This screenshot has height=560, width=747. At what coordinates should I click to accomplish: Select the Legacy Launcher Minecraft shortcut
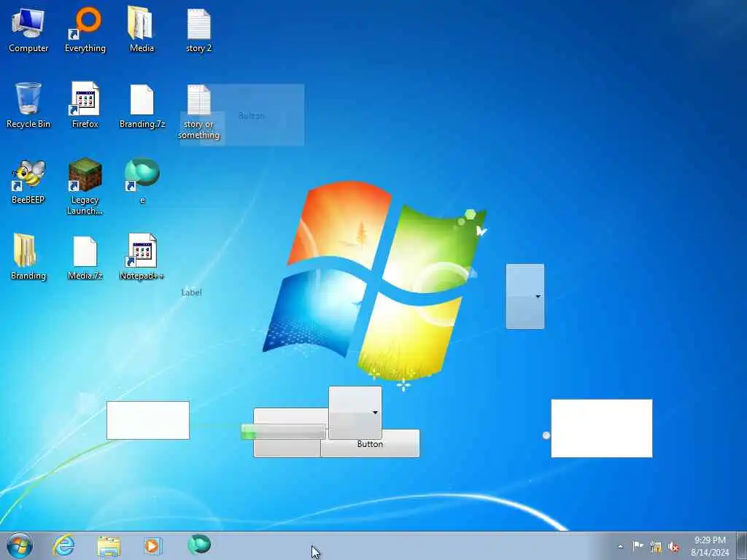(85, 187)
